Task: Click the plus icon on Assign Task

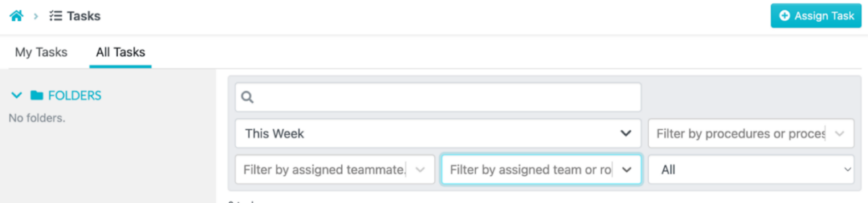Action: (x=785, y=16)
